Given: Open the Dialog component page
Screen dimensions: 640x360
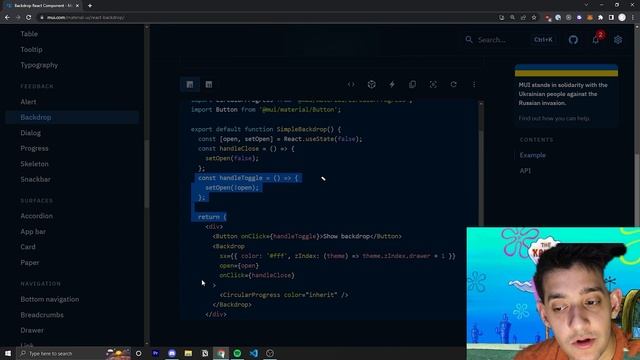Looking at the screenshot, I should click(x=31, y=133).
